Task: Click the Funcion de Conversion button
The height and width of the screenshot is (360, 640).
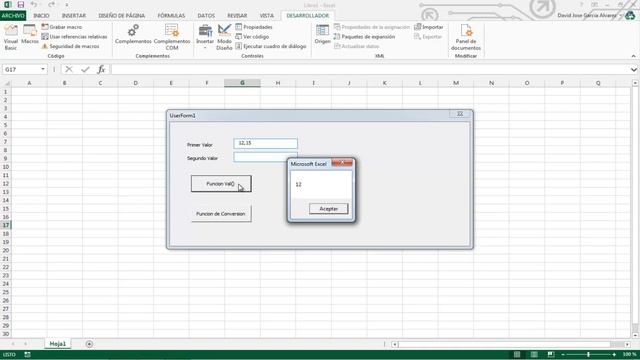Action: pyautogui.click(x=221, y=214)
